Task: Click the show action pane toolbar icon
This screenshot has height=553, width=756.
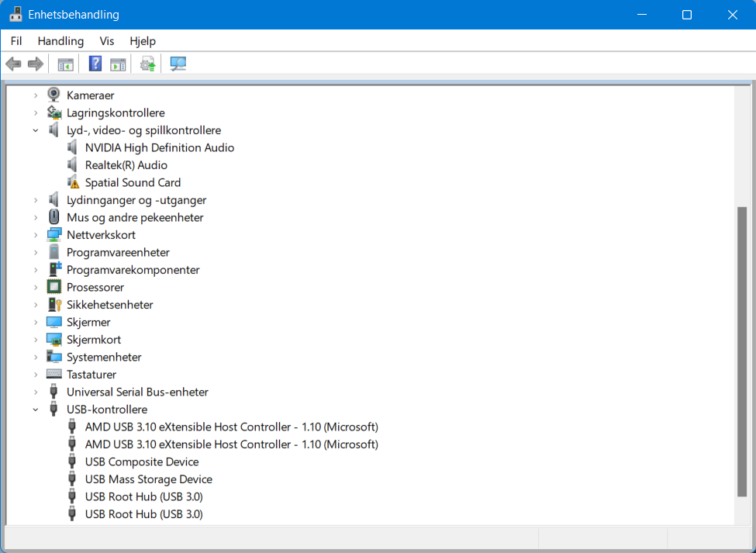Action: 118,63
